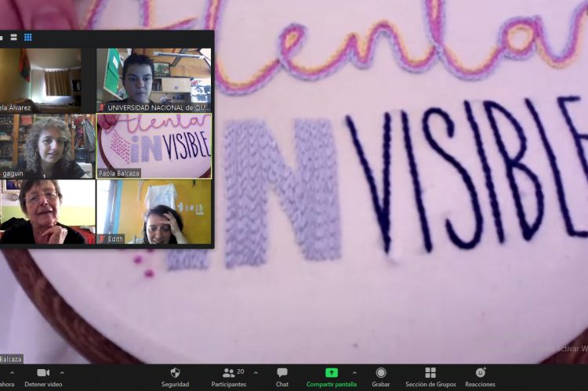The height and width of the screenshot is (391, 588).
Task: Select the strip thumbnail view icon
Action: 13,37
